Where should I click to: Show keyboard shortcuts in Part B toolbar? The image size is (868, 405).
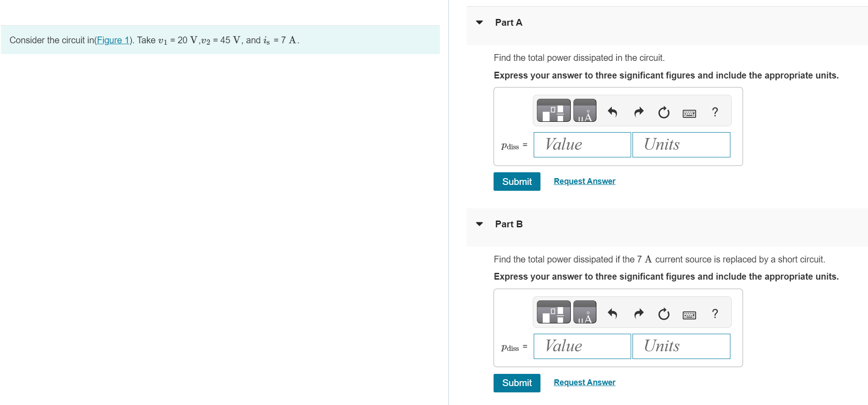tap(689, 314)
